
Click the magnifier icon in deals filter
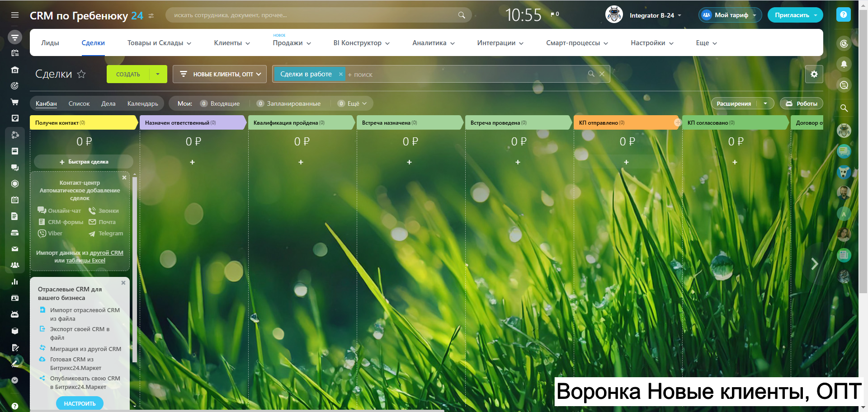pos(591,74)
